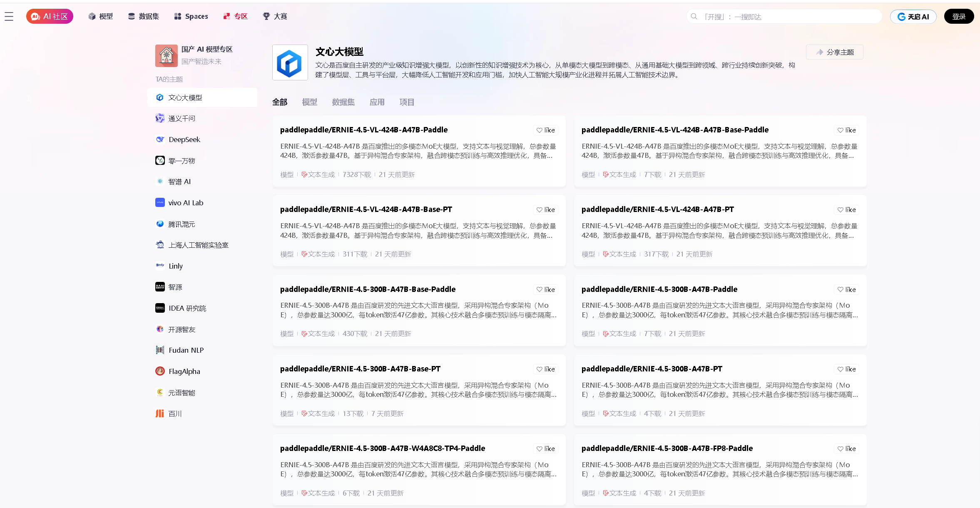Select 开源智友 icon in sidebar
Screen dimensions: 980x508
click(x=160, y=329)
